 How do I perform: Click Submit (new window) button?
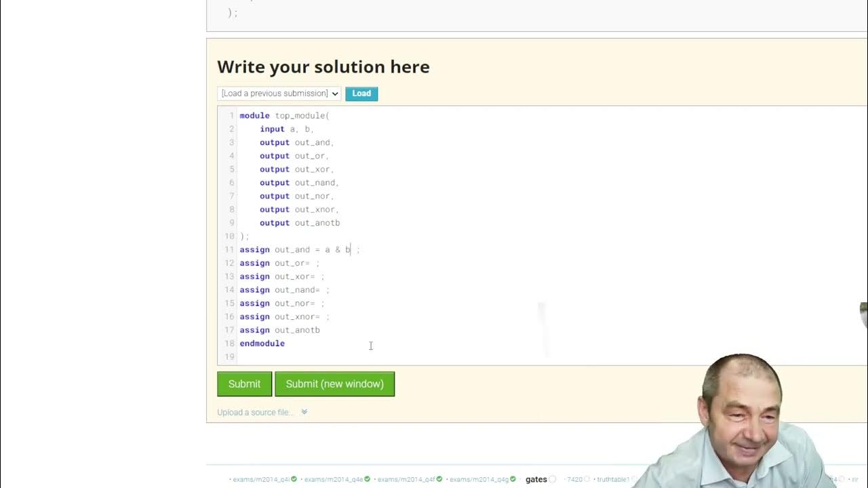[334, 384]
